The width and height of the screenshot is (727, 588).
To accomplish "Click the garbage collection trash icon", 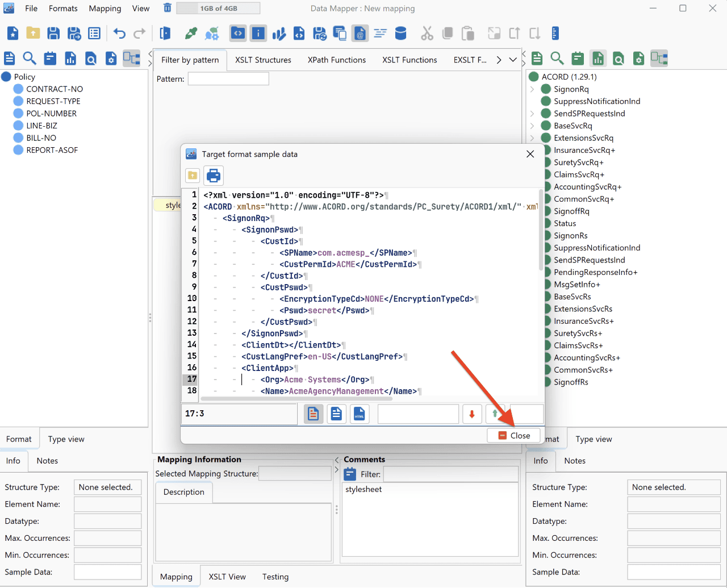I will pos(167,8).
